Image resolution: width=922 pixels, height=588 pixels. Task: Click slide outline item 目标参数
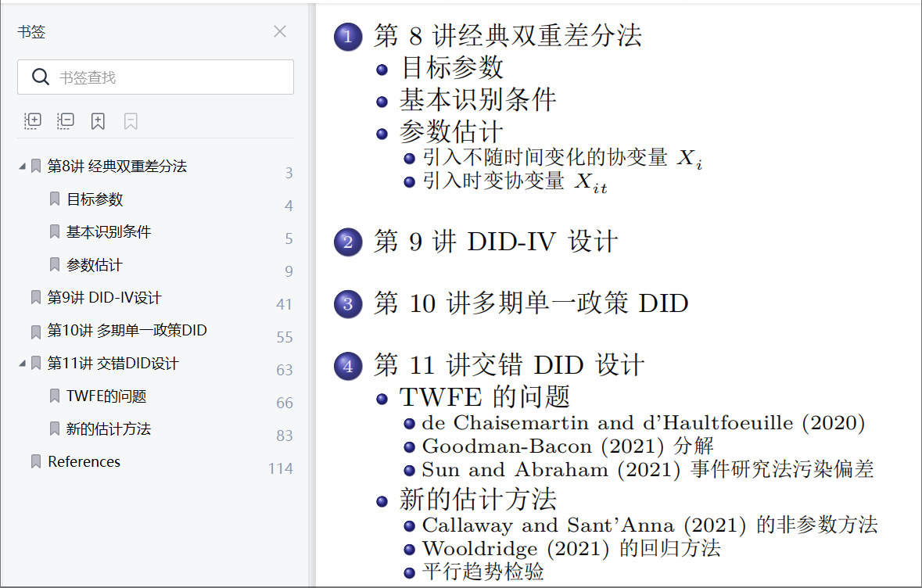pos(451,67)
